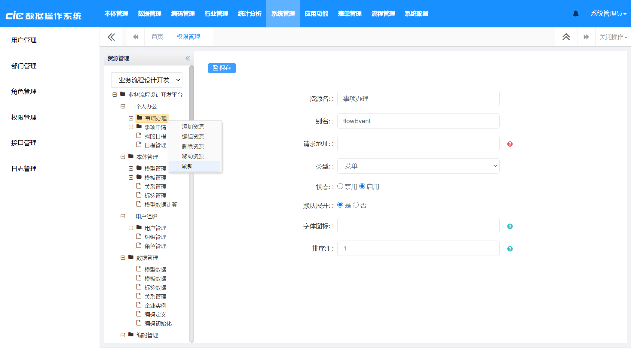Select the 禁用 status radio button
The image size is (631, 364).
[x=340, y=186]
